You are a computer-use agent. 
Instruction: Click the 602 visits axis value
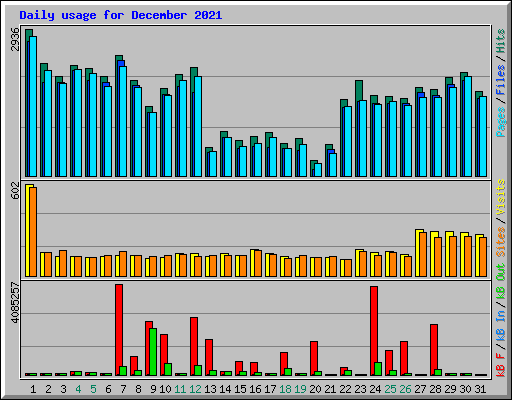[15, 191]
